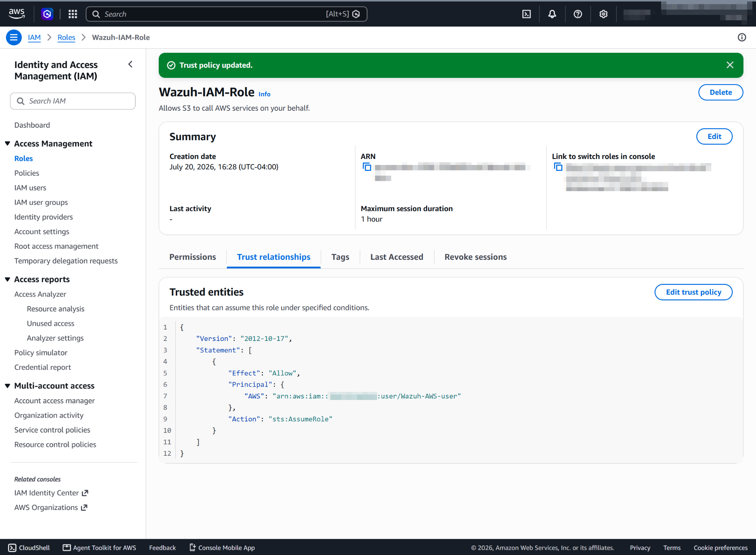Select the Trust relationships tab
Screen dimensions: 756x555
[x=274, y=257]
